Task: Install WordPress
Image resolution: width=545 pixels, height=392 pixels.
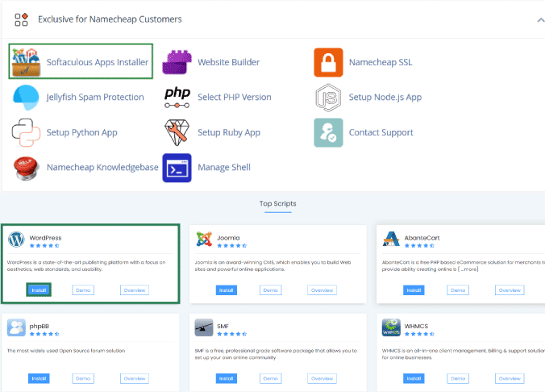Action: [39, 290]
